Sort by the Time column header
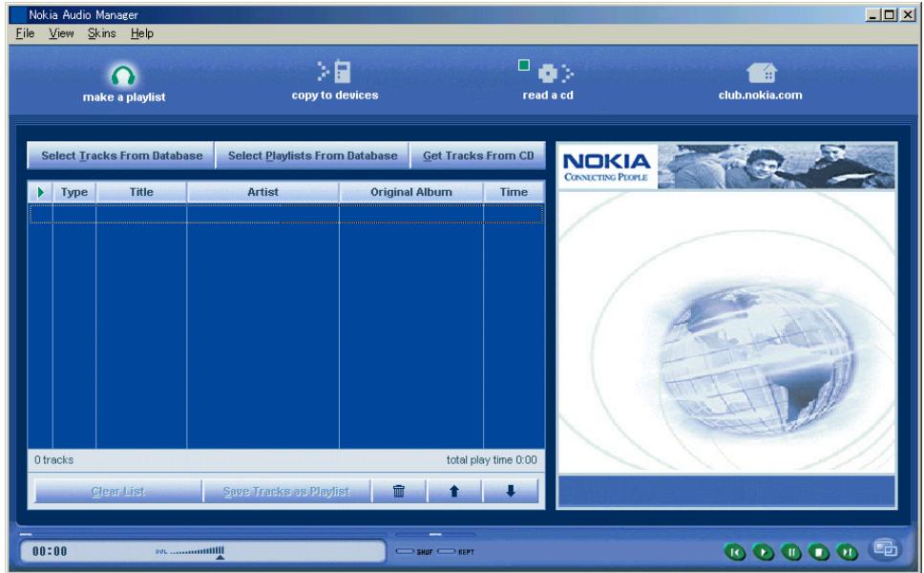 tap(514, 192)
